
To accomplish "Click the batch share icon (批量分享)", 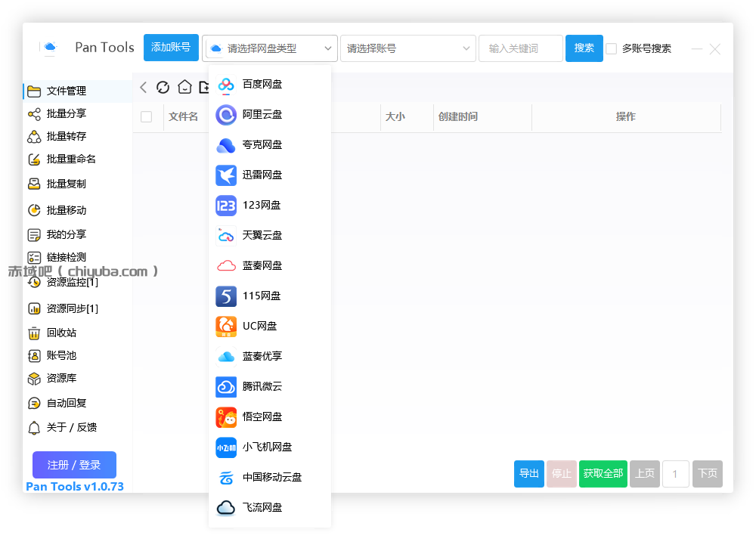I will tap(34, 113).
